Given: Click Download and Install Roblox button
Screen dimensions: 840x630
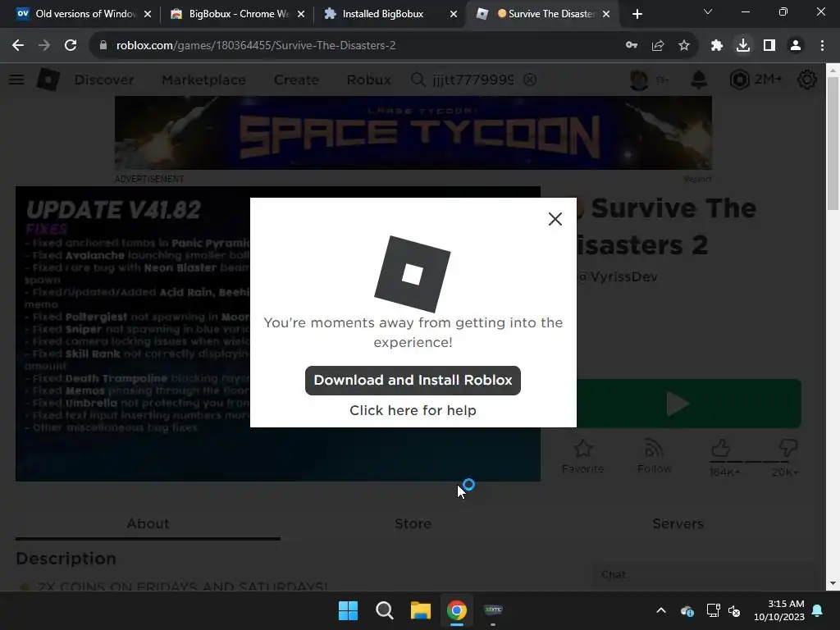Looking at the screenshot, I should click(413, 381).
